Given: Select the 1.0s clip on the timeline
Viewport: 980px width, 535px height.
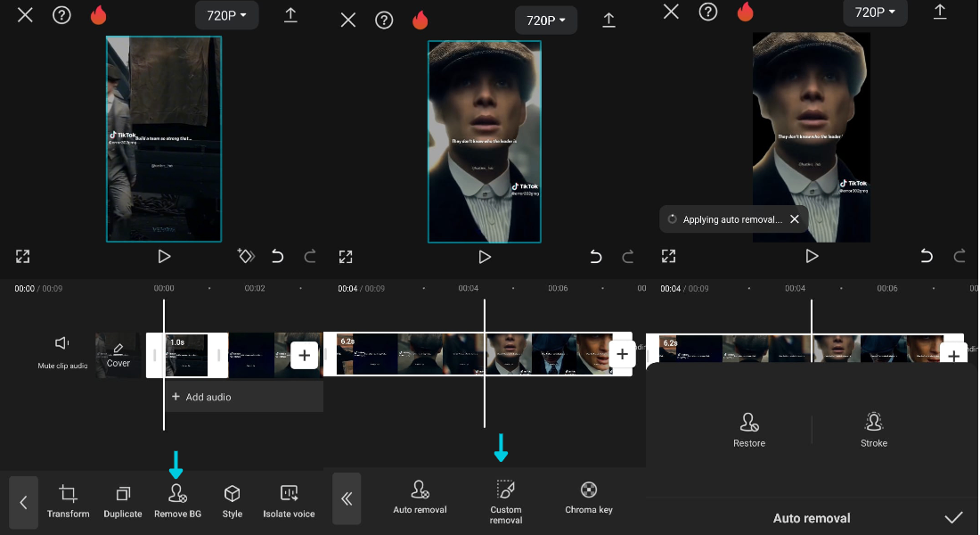Looking at the screenshot, I should [x=188, y=355].
